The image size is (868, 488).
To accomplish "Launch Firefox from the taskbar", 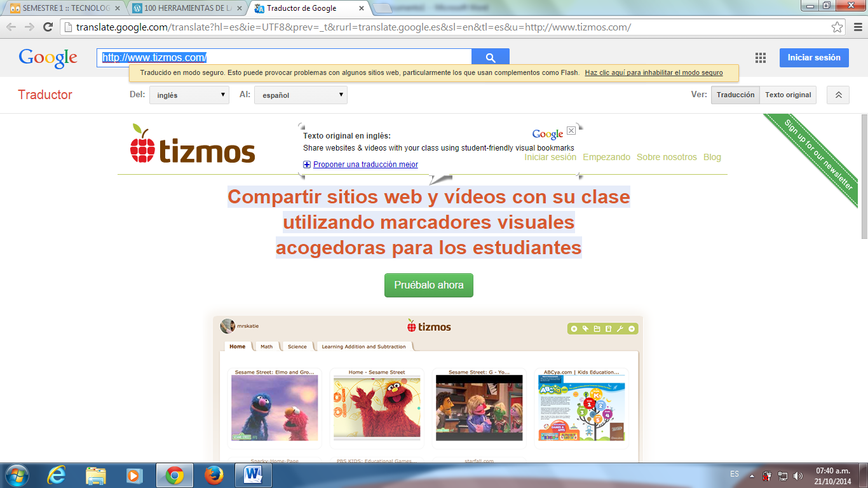I will (215, 475).
